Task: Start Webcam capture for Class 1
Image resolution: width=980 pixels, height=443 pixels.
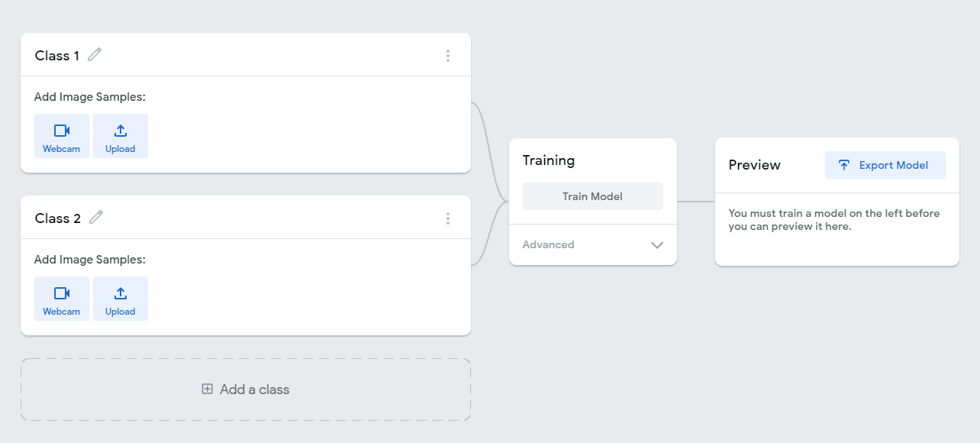Action: coord(62,136)
